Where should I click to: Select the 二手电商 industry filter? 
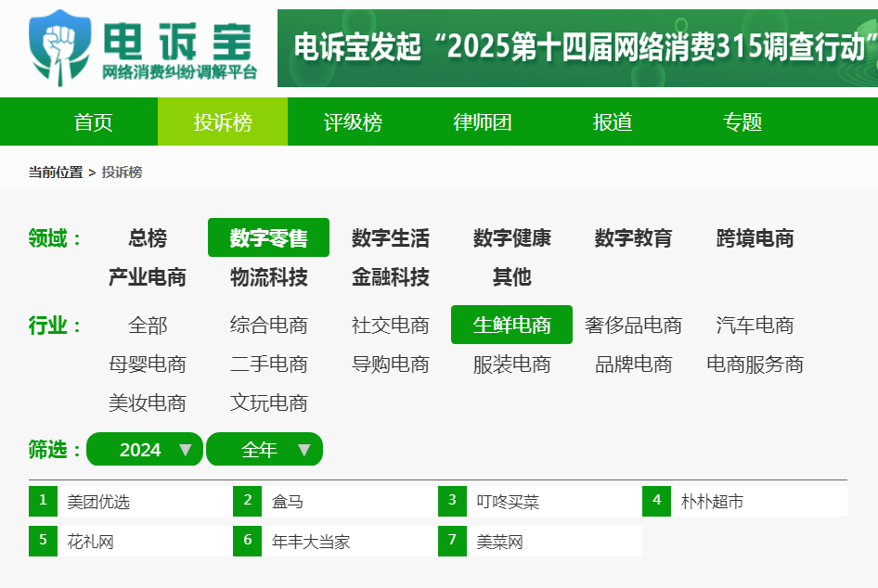(x=268, y=364)
